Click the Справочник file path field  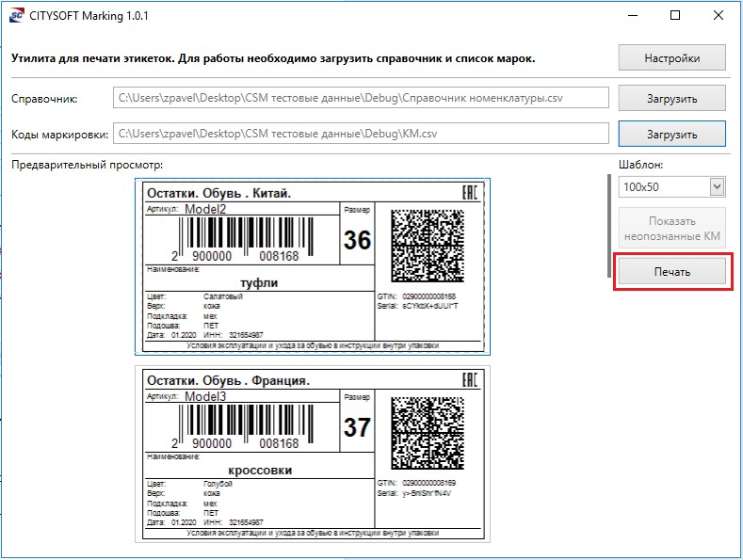point(361,98)
